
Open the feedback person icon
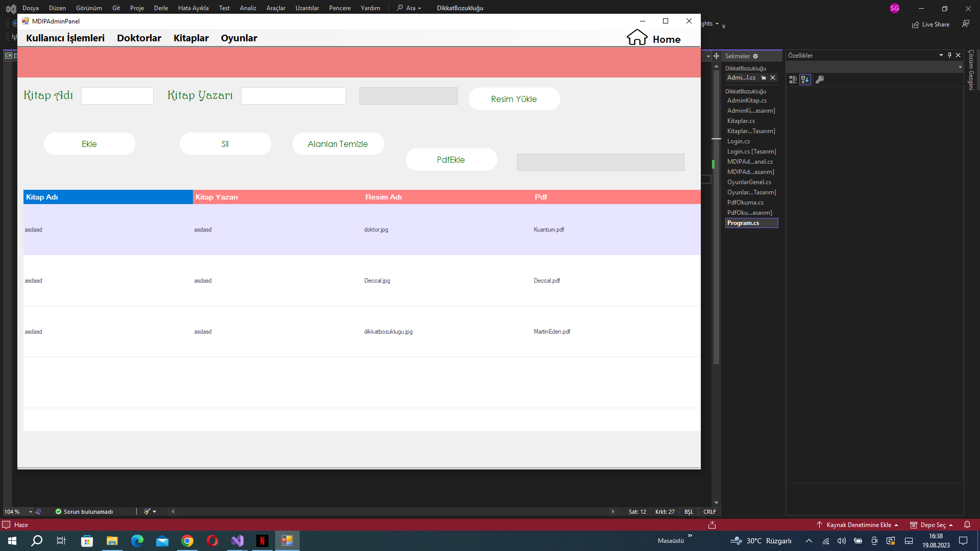[966, 24]
